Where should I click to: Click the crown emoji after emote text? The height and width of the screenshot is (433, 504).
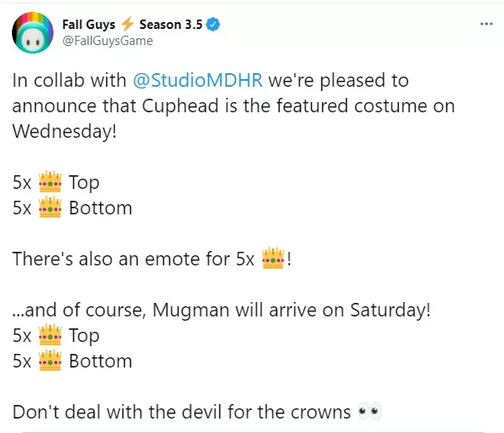(x=273, y=259)
